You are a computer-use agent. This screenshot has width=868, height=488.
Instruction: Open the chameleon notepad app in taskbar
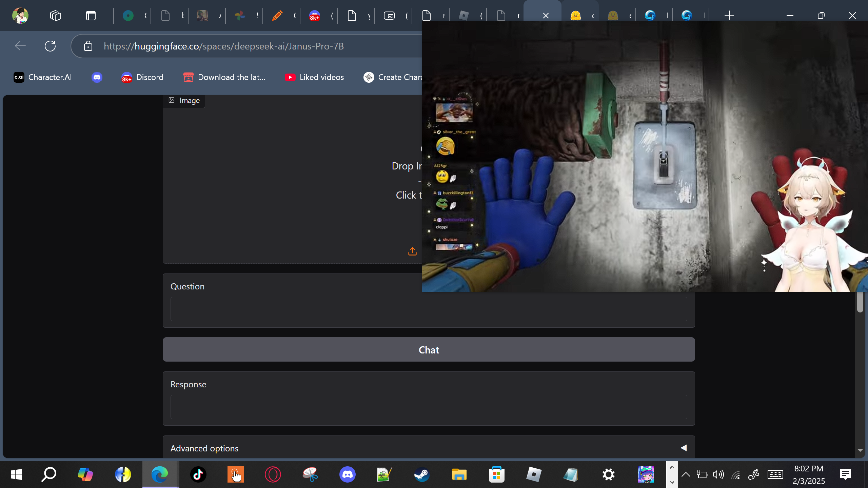click(x=385, y=474)
